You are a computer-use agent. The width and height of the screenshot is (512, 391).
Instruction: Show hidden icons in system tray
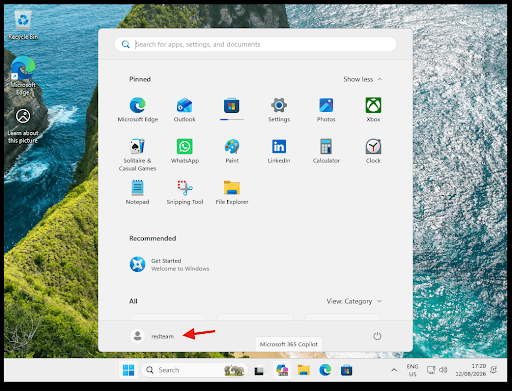[394, 370]
